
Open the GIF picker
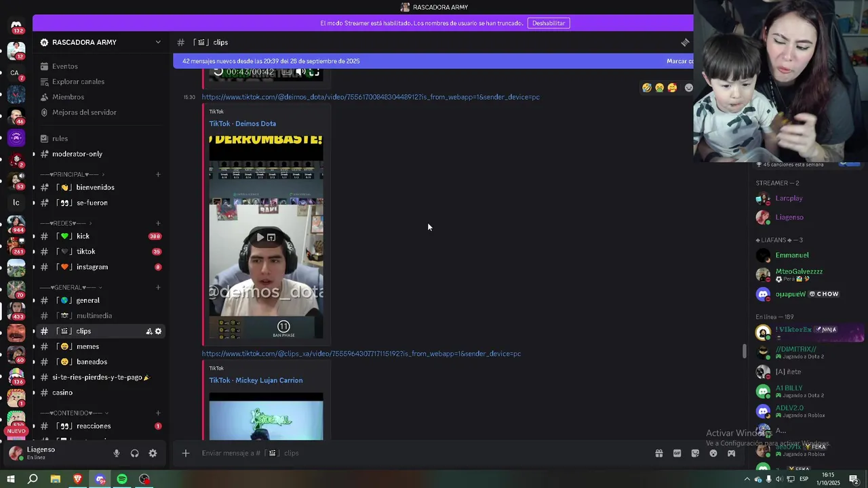pos(677,453)
